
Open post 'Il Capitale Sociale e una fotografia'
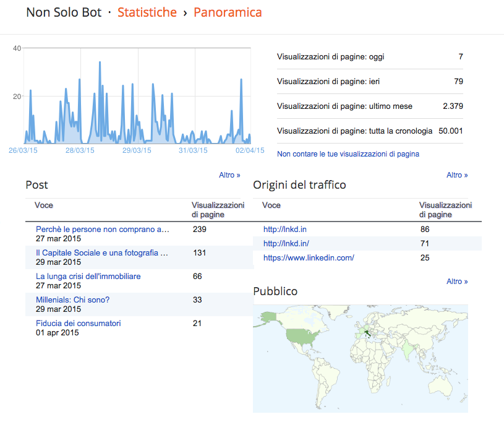pyautogui.click(x=102, y=252)
